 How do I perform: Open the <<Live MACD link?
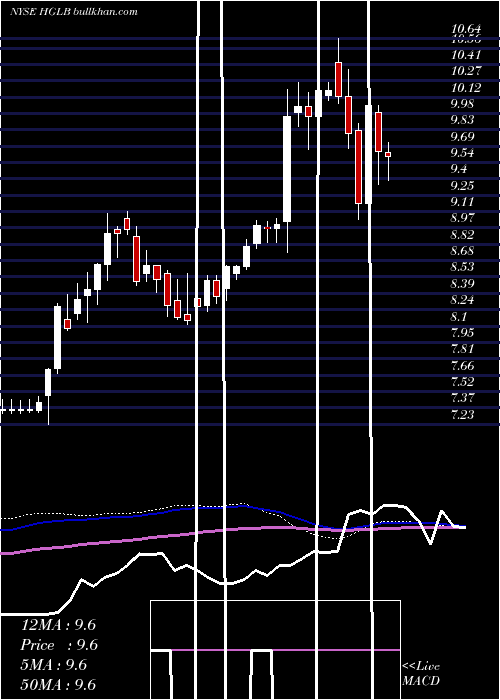click(421, 674)
